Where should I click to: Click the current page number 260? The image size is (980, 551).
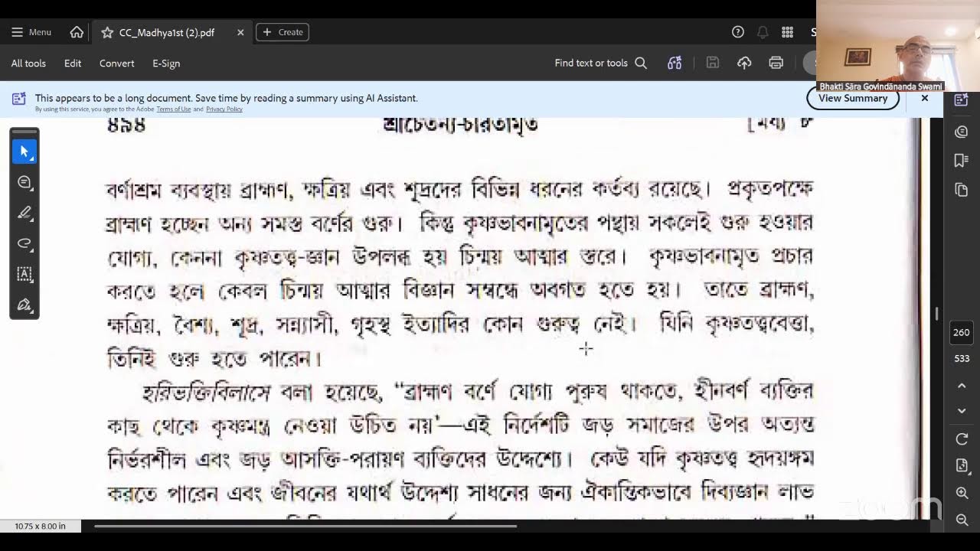pyautogui.click(x=962, y=333)
